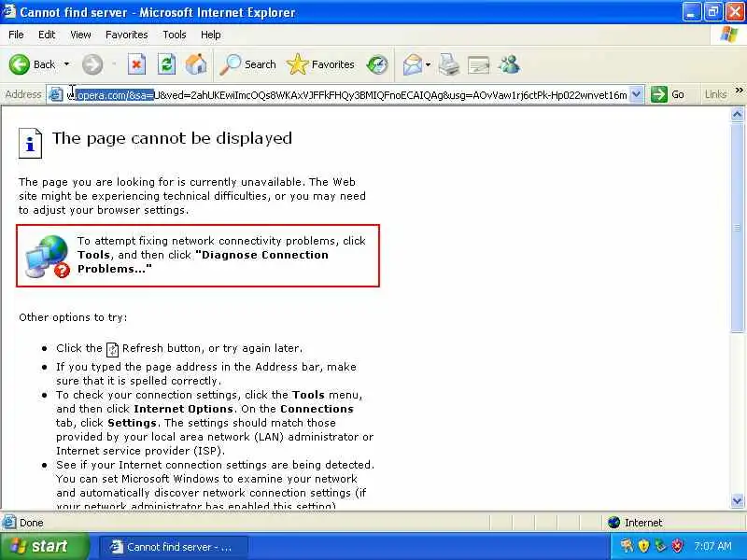The image size is (747, 560).
Task: Click the green Go button
Action: pos(668,94)
